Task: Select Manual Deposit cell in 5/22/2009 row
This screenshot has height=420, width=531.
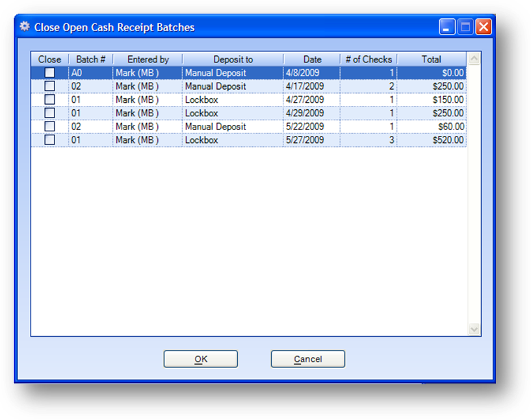Action: coord(233,126)
